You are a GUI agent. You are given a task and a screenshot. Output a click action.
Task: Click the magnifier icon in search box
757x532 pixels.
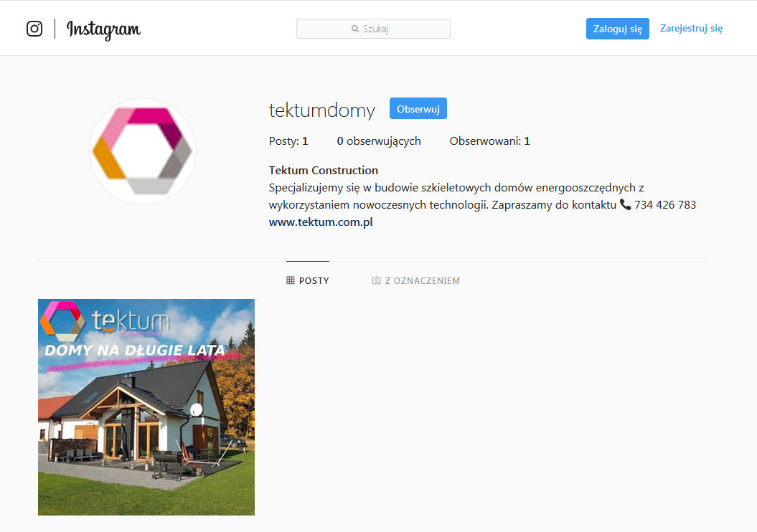click(355, 29)
